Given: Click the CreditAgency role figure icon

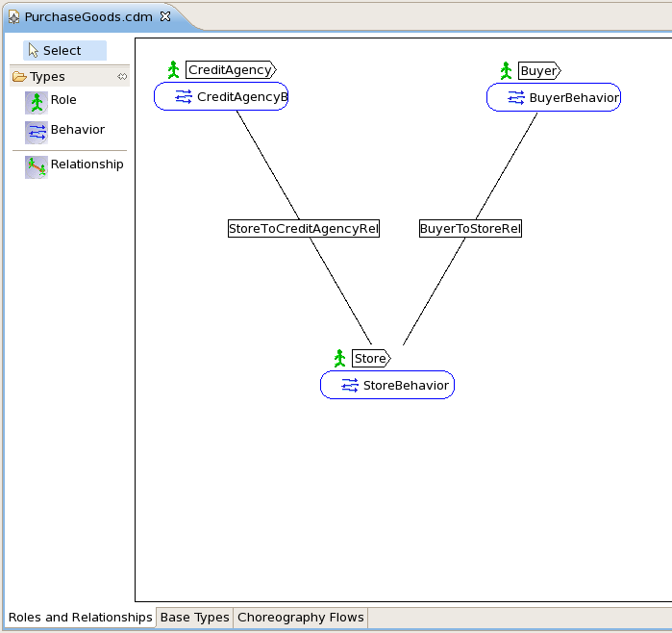Looking at the screenshot, I should (x=173, y=70).
